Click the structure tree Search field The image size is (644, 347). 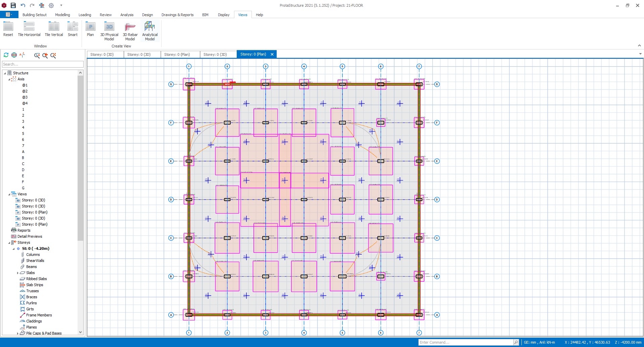pyautogui.click(x=43, y=64)
